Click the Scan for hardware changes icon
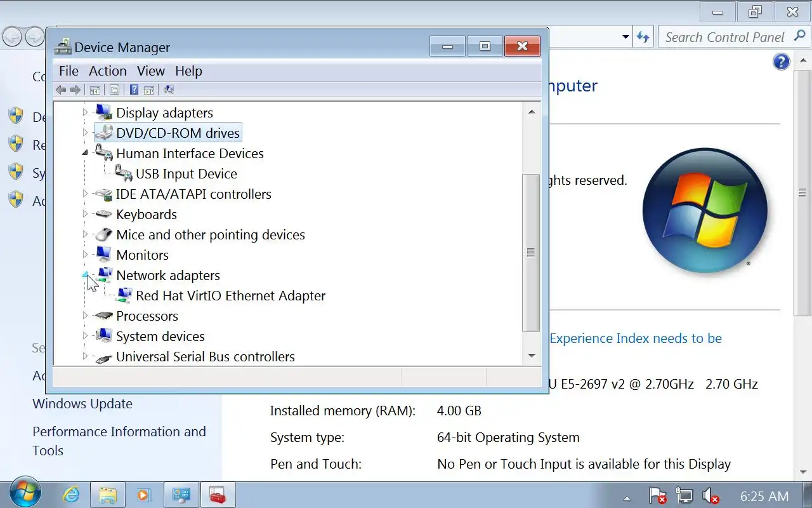Image resolution: width=812 pixels, height=508 pixels. 169,90
